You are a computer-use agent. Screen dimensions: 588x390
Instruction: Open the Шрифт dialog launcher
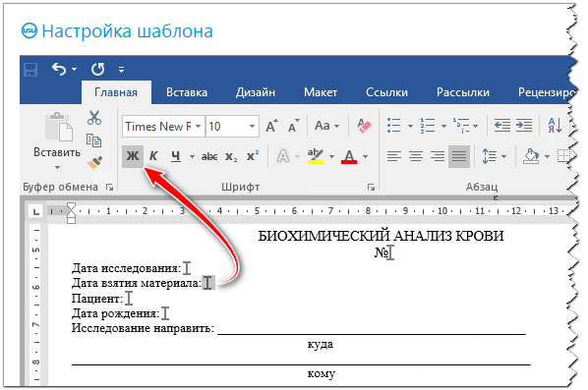[371, 187]
